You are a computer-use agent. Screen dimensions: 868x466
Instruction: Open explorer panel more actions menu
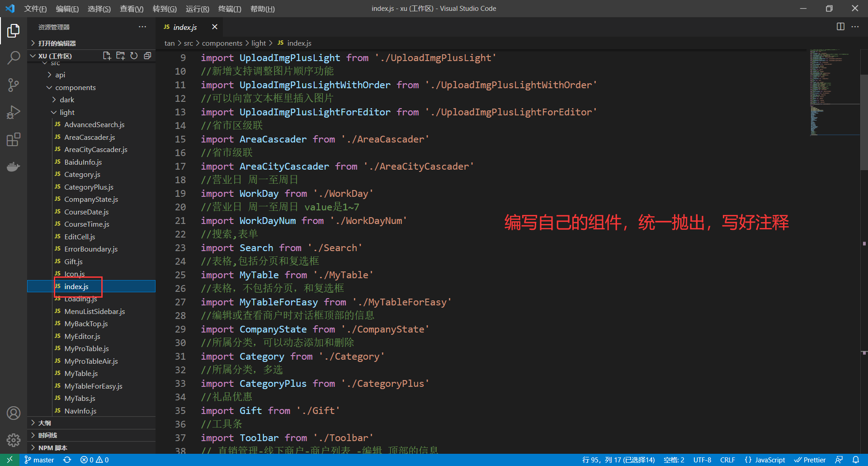tap(142, 27)
